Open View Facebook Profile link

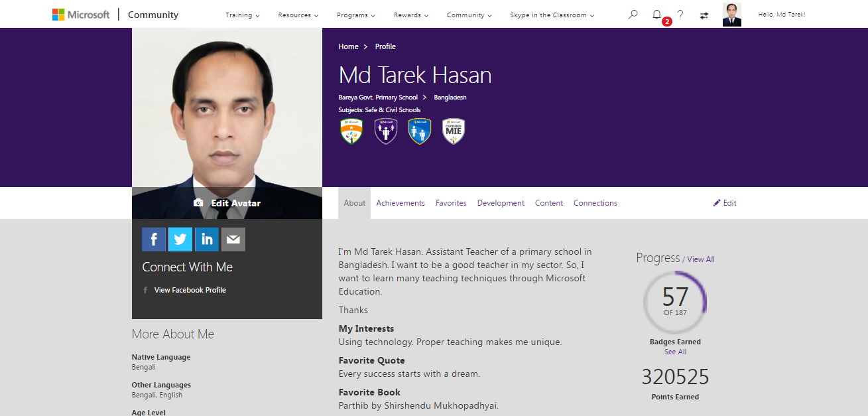(190, 290)
